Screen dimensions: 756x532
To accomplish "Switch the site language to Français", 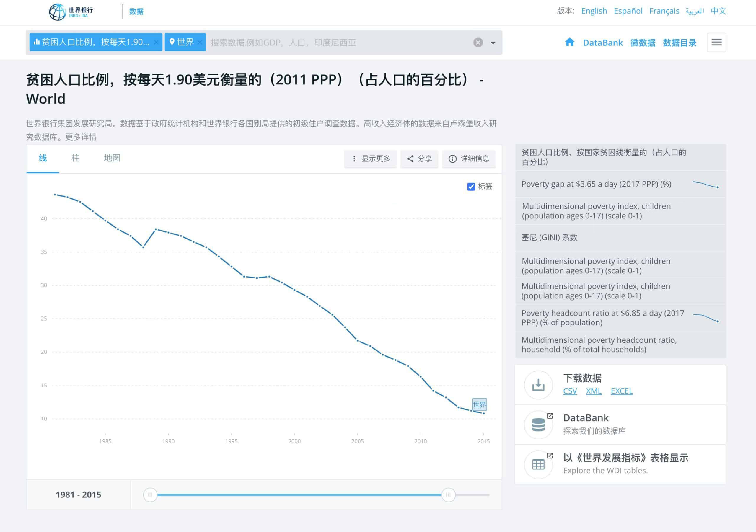I will point(664,11).
